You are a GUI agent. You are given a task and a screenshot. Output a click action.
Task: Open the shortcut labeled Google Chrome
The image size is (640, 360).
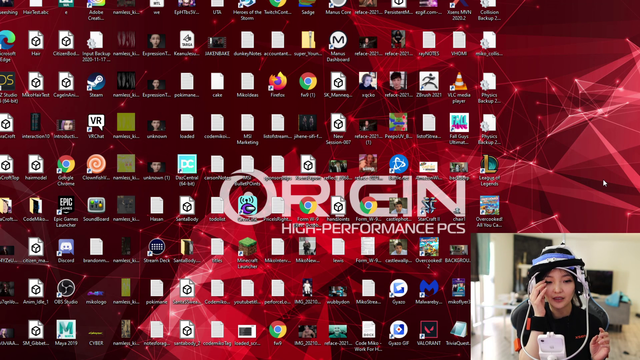[66, 164]
